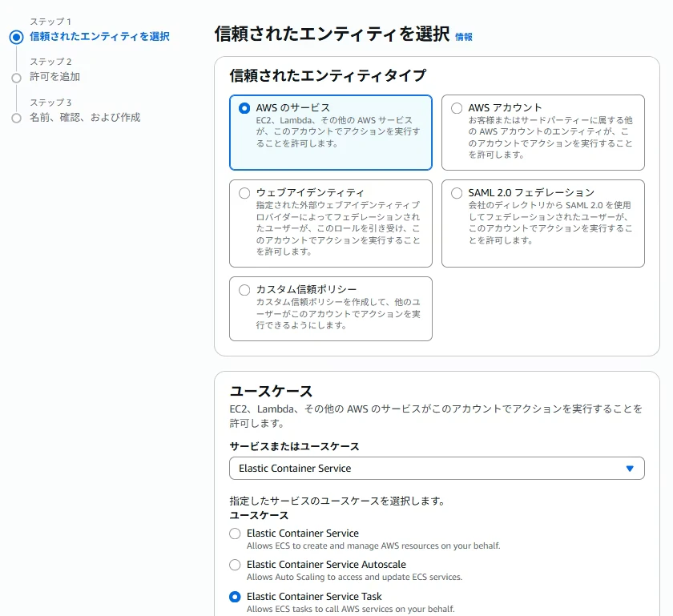Click the ステップ 1 label text
Screen dimensions: 673x616
point(50,22)
